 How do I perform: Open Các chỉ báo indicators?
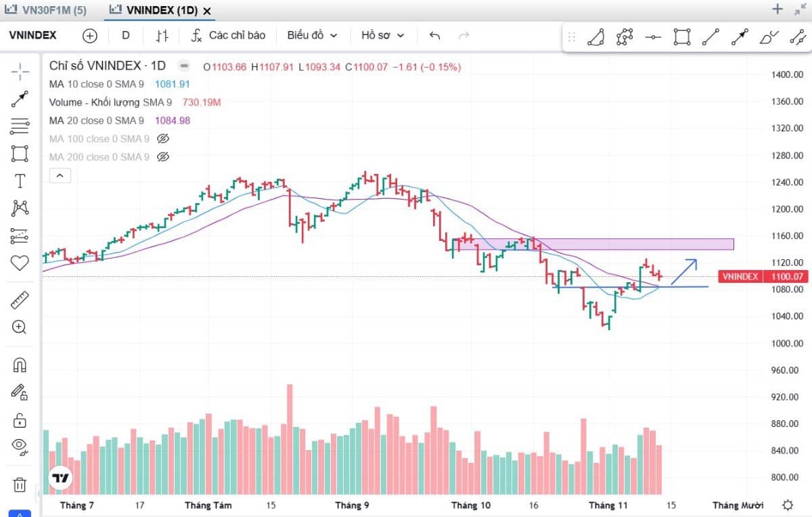pos(228,35)
